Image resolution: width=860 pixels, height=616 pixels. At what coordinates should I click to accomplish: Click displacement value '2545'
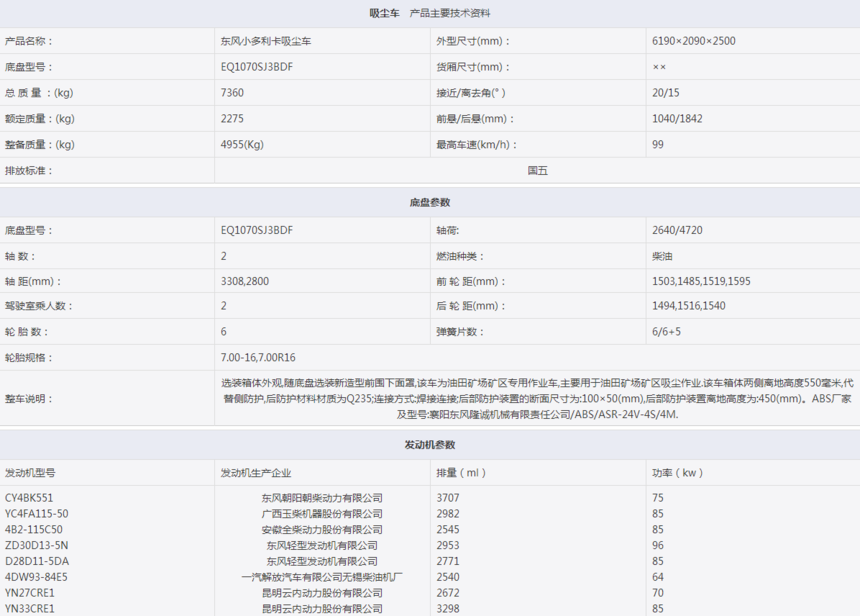coord(448,530)
